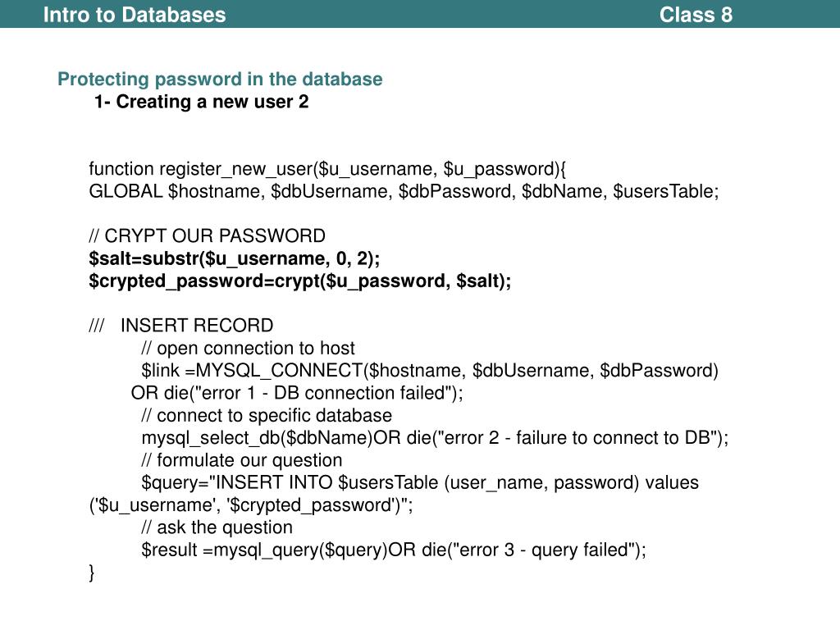Click the ('$u_username', '$crypted_password') values line
840x630 pixels.
[x=251, y=505]
